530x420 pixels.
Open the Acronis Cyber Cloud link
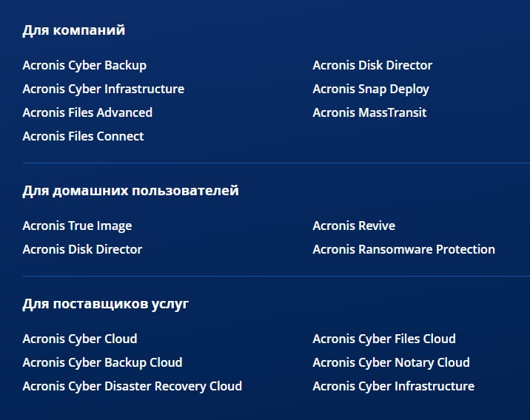pyautogui.click(x=80, y=339)
